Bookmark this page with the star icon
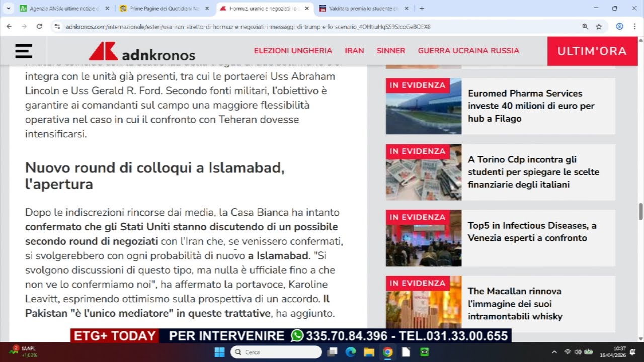This screenshot has height=362, width=644. tap(597, 26)
